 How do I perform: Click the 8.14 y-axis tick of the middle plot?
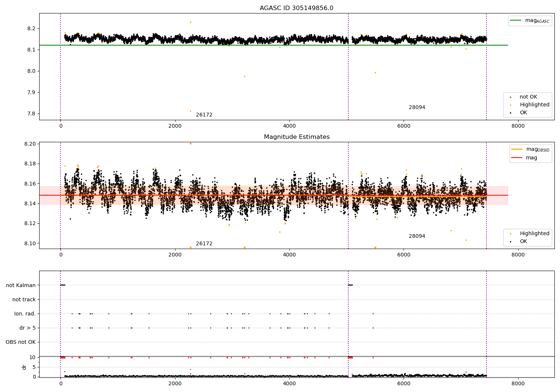[x=30, y=204]
